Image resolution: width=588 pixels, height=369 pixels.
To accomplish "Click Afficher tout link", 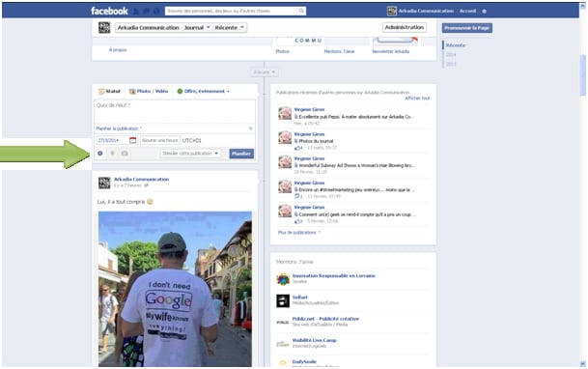I will click(x=417, y=98).
